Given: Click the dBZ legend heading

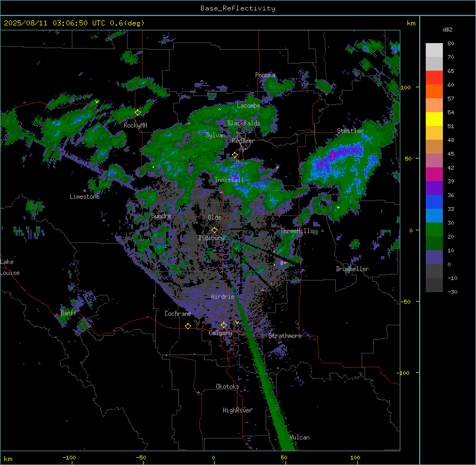Looking at the screenshot, I should pos(447,30).
